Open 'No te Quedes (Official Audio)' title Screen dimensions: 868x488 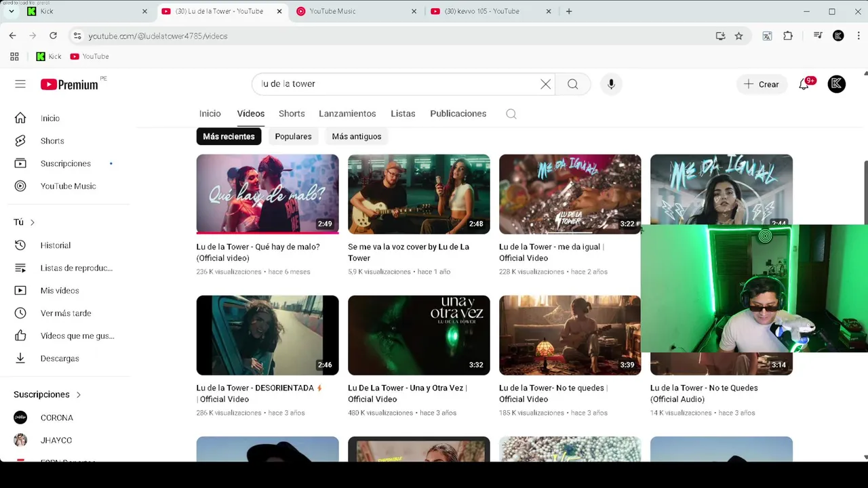[704, 393]
